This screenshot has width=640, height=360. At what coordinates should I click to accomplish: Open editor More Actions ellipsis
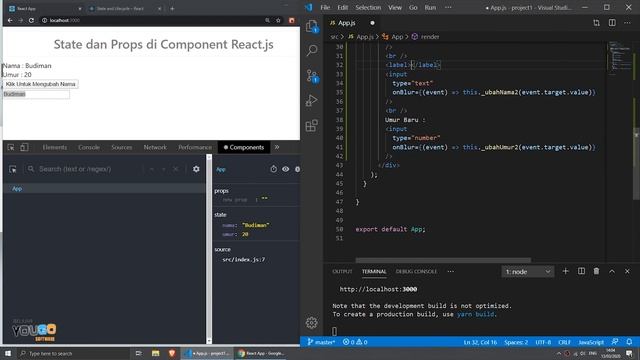click(627, 23)
